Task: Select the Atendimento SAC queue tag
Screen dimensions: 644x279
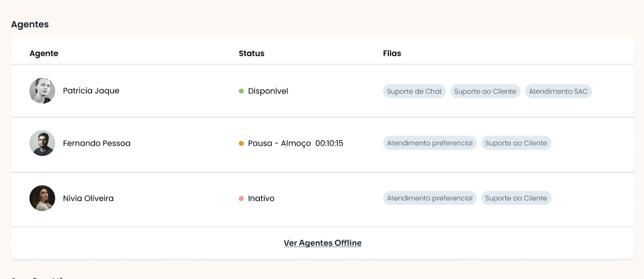Action: click(x=558, y=91)
